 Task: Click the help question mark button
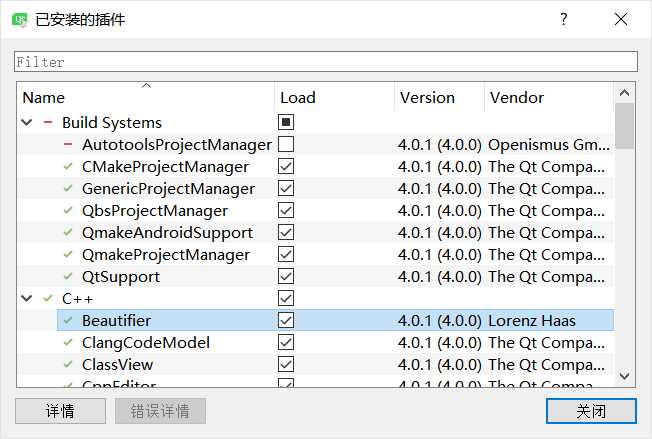[x=563, y=19]
